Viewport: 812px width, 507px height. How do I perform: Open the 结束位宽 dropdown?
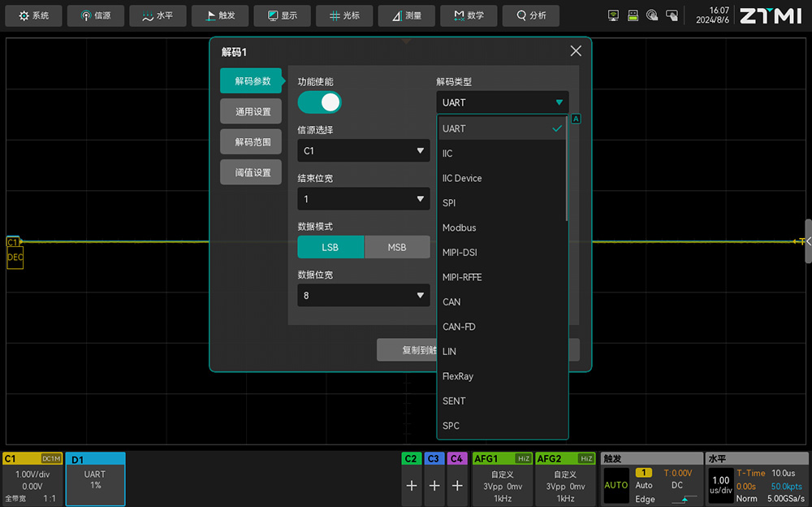tap(363, 199)
